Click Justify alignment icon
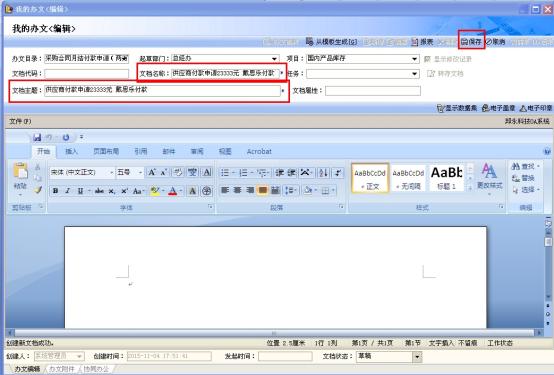This screenshot has height=375, width=554. click(x=263, y=191)
